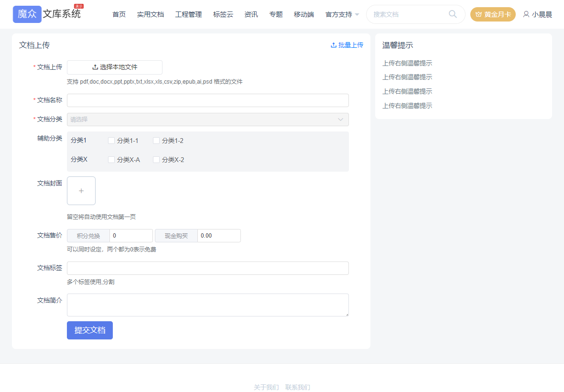Check the 分类1-1 checkbox
The height and width of the screenshot is (392, 564).
[111, 141]
